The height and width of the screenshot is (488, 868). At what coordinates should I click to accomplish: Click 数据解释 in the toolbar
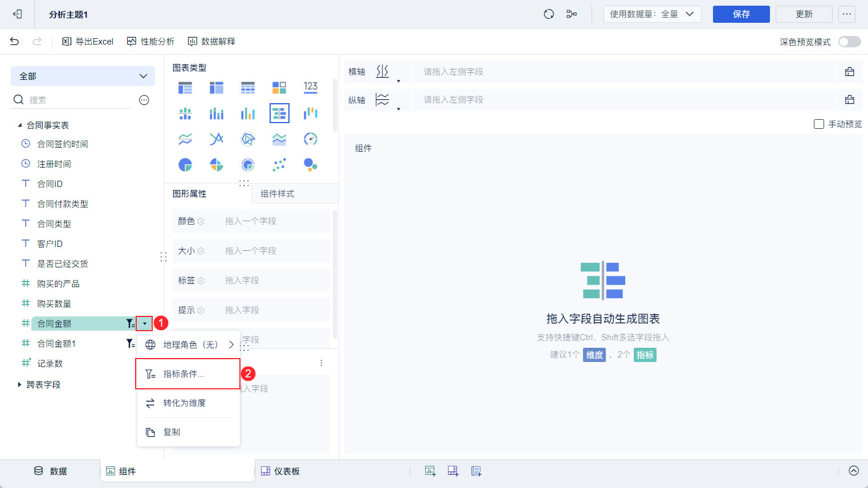tap(211, 41)
